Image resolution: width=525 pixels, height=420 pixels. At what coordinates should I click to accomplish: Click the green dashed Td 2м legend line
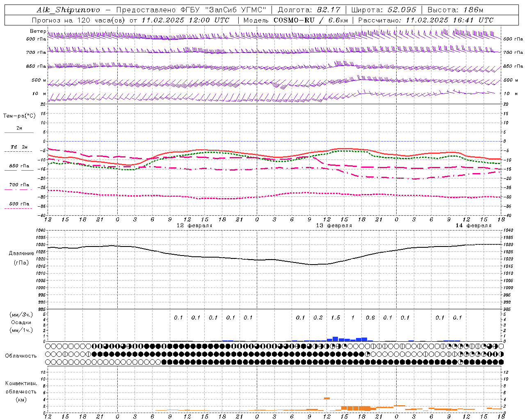19,151
